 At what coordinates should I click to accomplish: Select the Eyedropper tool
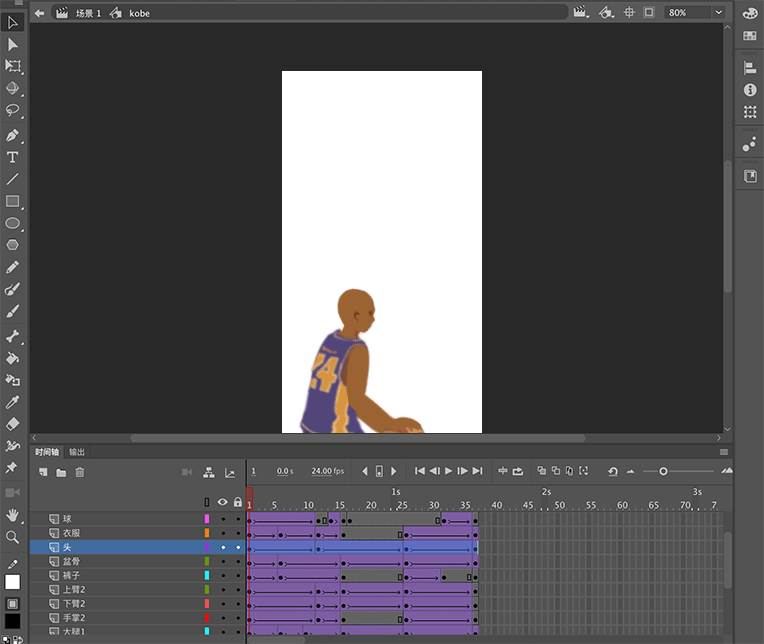[13, 402]
